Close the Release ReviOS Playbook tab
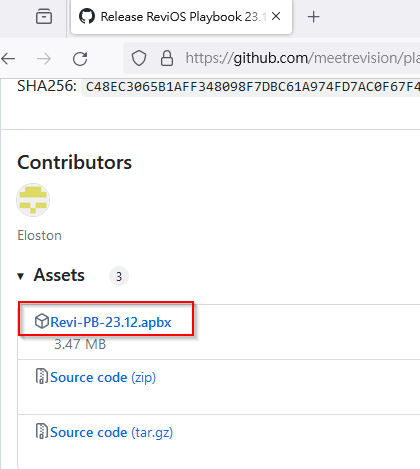Screen dimensions: 420x469 [276, 16]
